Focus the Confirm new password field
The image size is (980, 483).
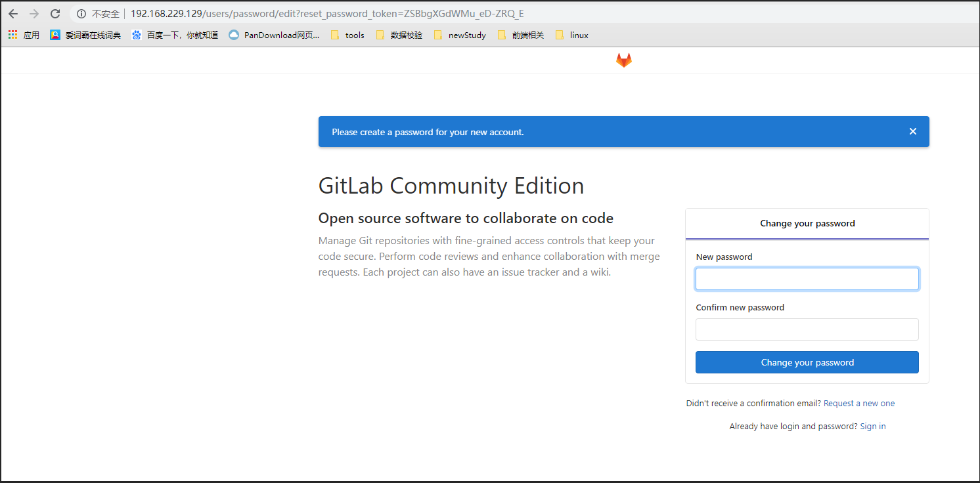point(807,329)
